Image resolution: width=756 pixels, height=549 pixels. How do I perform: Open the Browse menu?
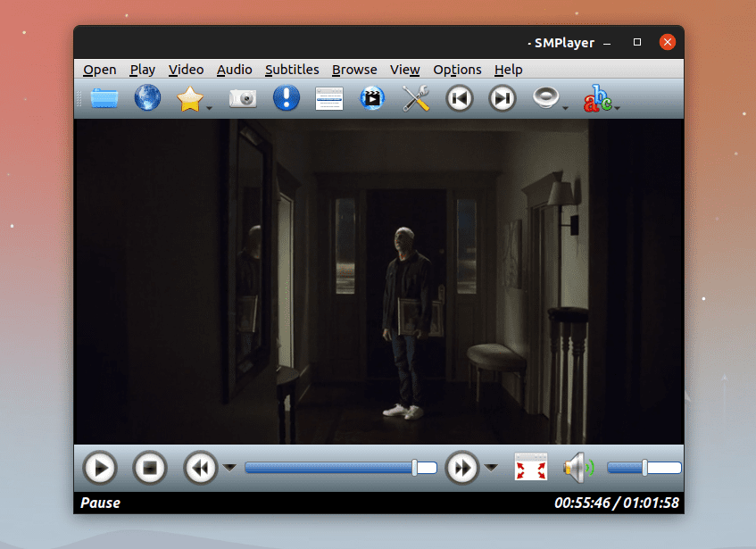point(354,70)
